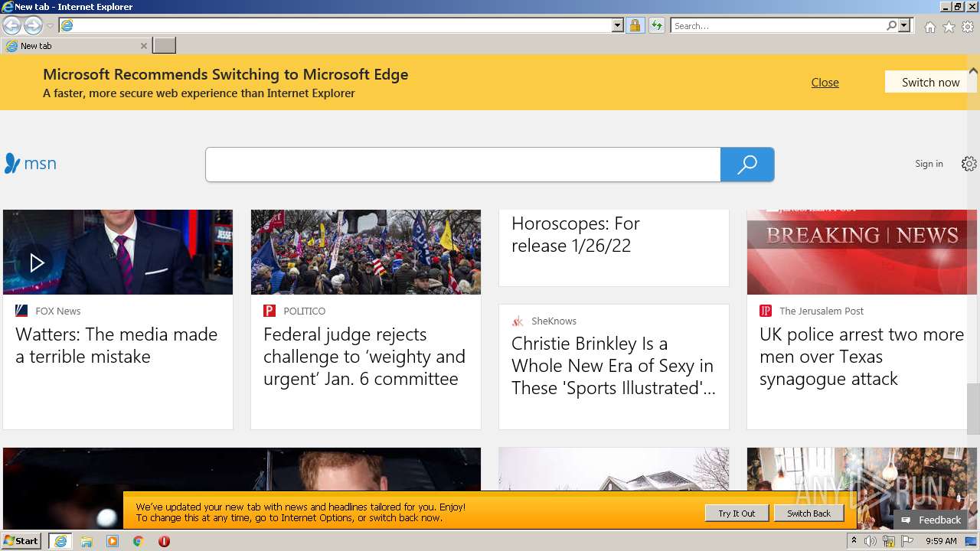Image resolution: width=980 pixels, height=551 pixels.
Task: Open the network tray icon
Action: pyautogui.click(x=889, y=541)
